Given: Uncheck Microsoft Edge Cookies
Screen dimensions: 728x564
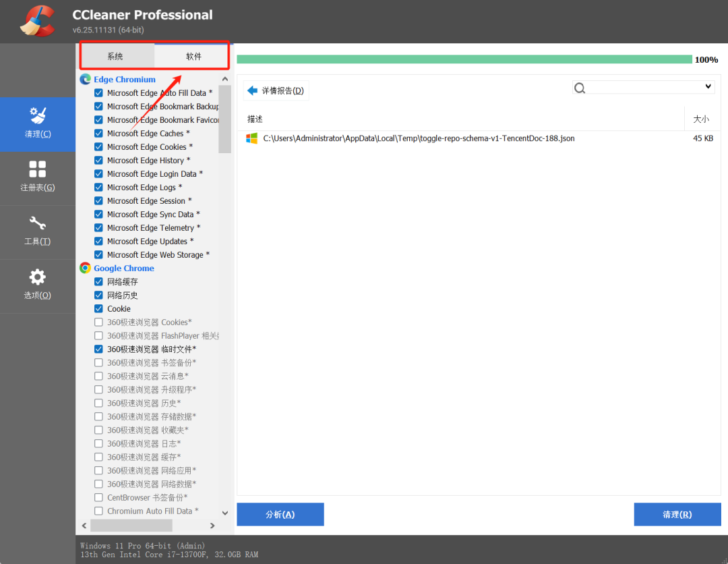Looking at the screenshot, I should (98, 147).
